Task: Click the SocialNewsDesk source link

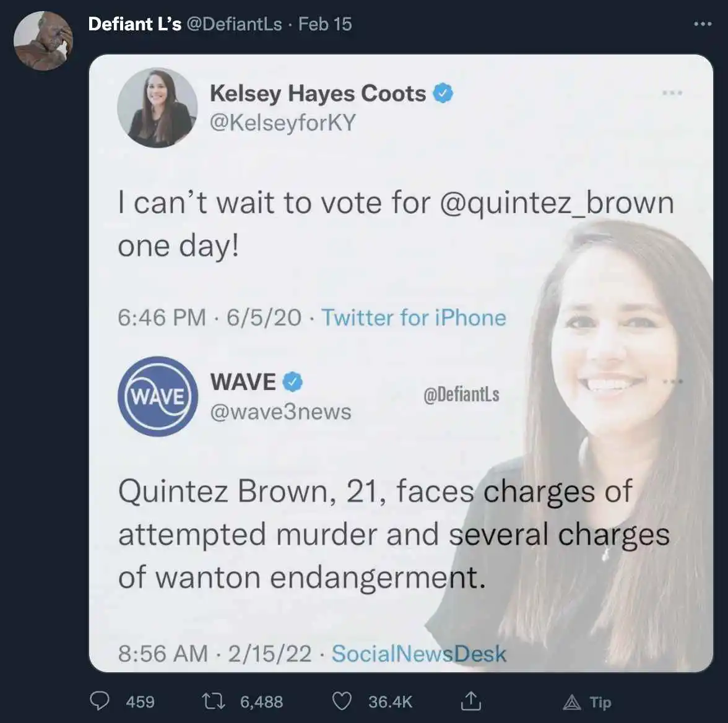Action: (x=418, y=654)
